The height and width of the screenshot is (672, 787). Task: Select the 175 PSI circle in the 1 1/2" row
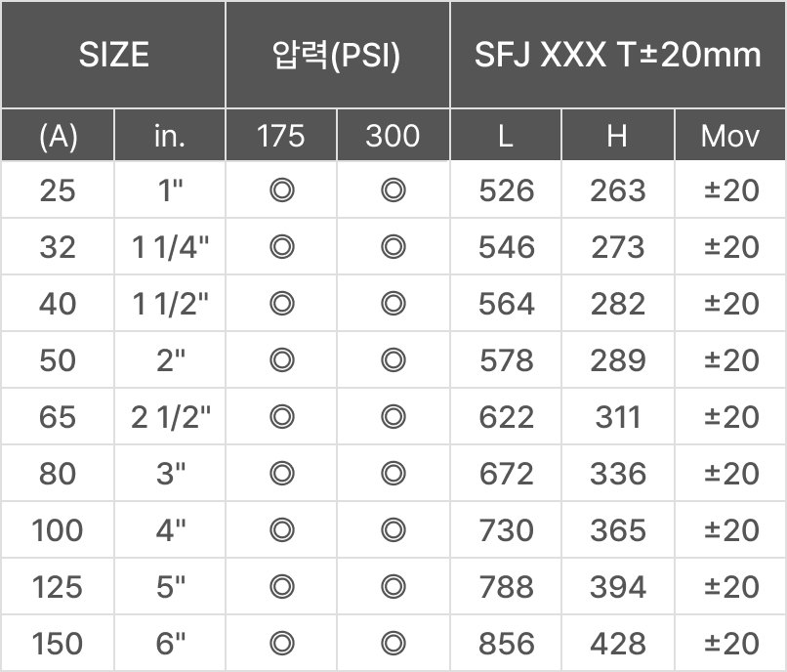(281, 304)
